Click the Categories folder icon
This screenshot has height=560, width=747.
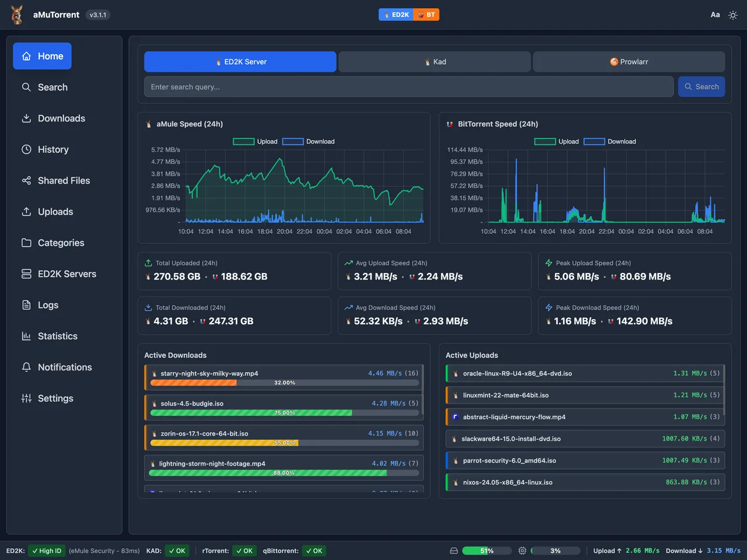[26, 243]
